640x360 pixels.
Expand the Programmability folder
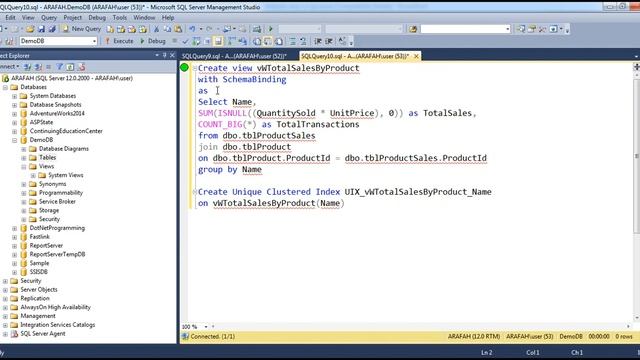24,193
